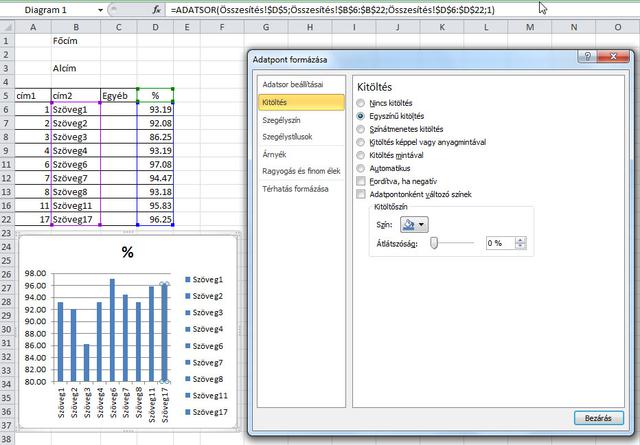Open the Szegélyszín section
Viewport: 640px width, 445px height.
coord(301,120)
